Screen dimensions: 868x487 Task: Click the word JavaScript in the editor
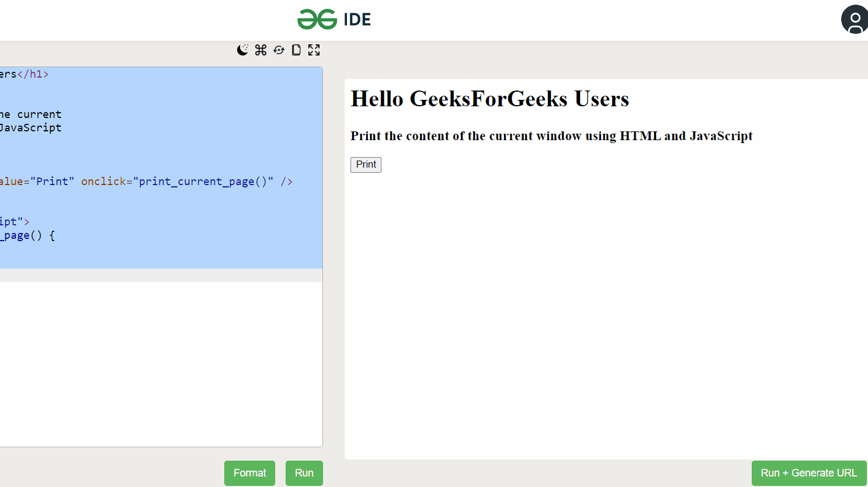click(30, 128)
